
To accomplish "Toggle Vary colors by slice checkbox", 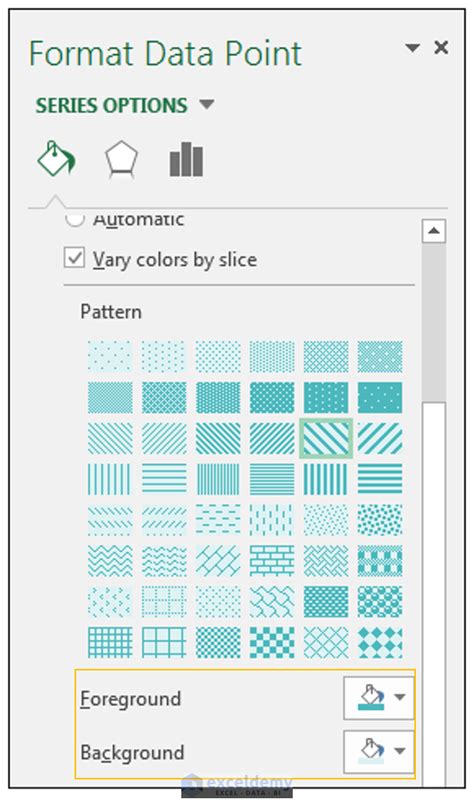I will pos(74,257).
